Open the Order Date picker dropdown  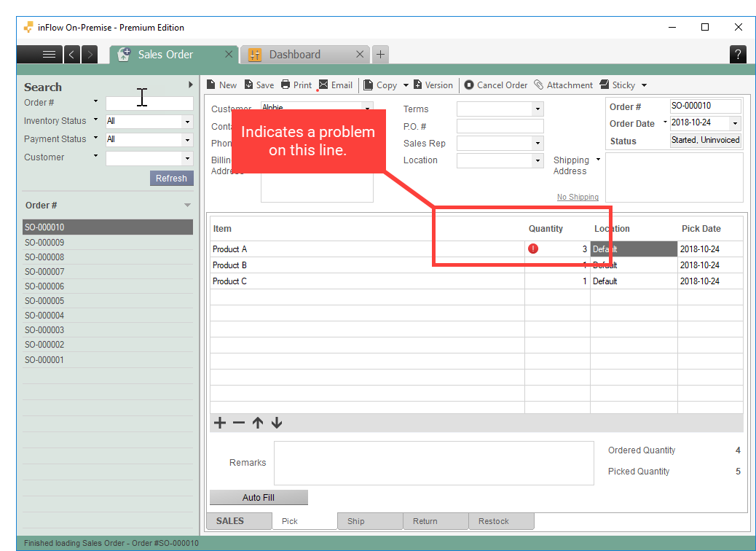point(735,123)
